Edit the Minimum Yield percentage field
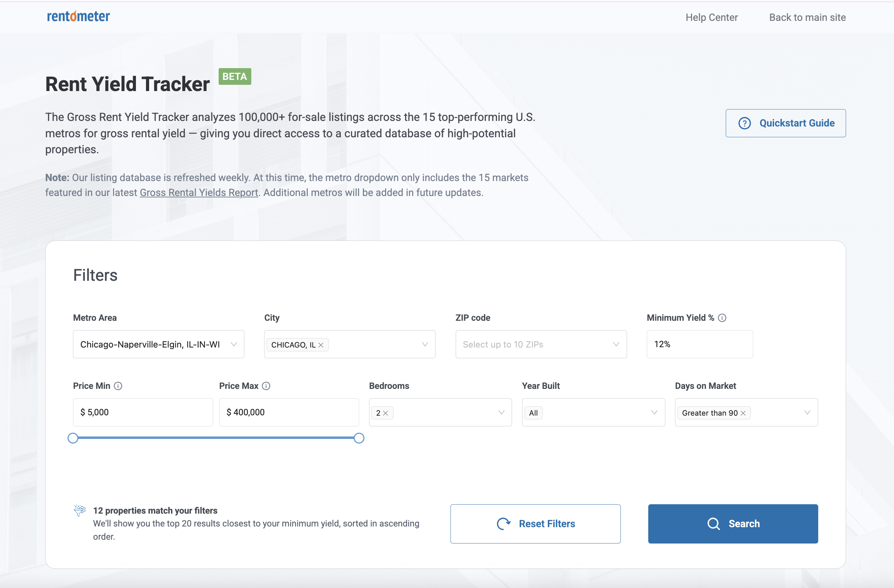 699,344
